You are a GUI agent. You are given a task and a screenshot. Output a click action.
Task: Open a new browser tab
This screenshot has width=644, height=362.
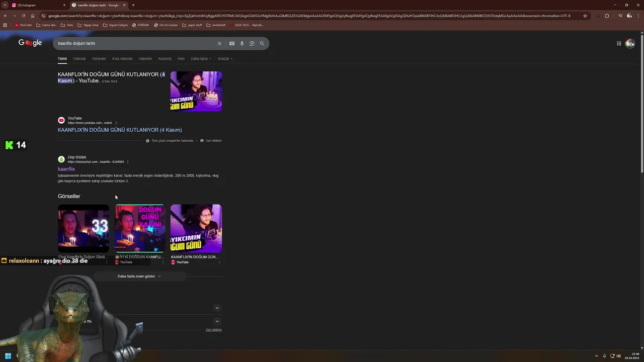(x=133, y=5)
